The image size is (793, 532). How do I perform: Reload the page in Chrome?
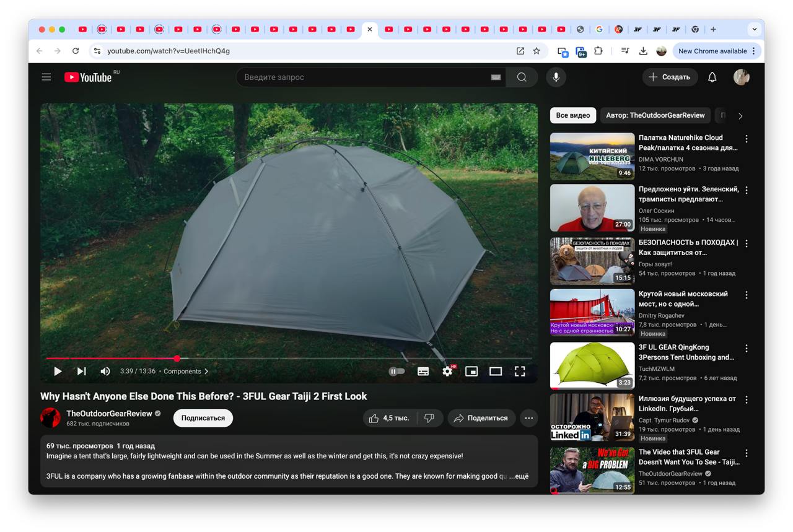click(x=76, y=51)
